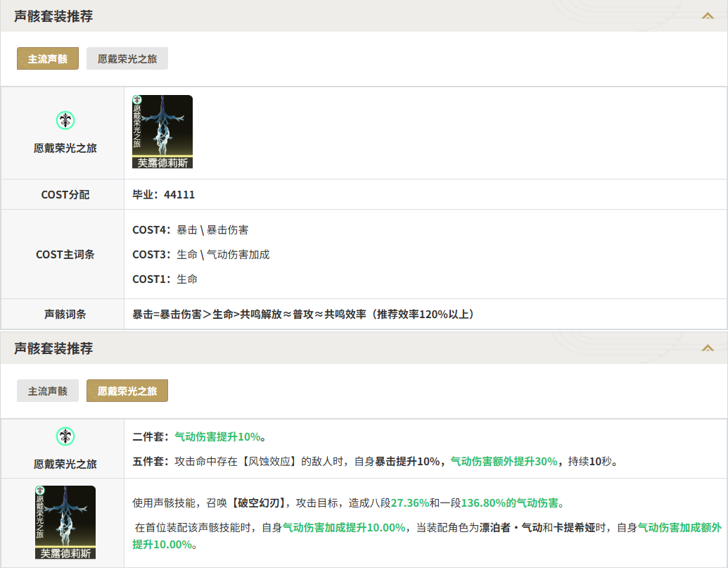Click the 破空幻刃 skill description line
728x568 pixels.
point(348,503)
